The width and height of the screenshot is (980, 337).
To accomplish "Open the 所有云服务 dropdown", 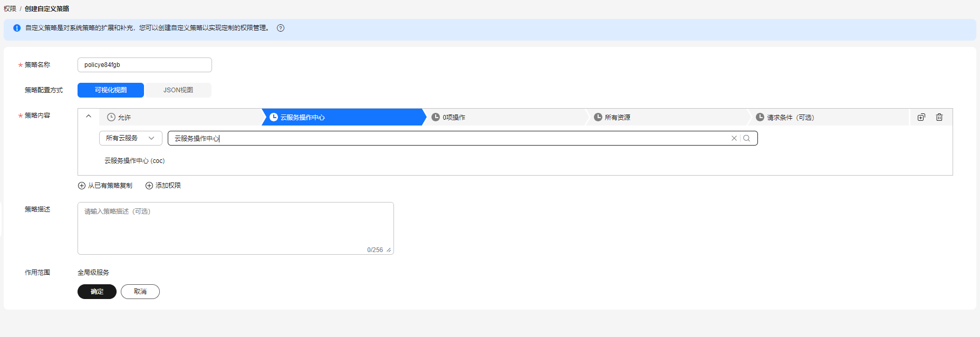I will coord(131,138).
